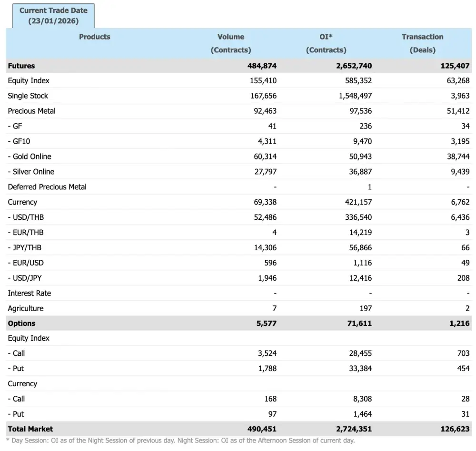Click the USD/THB currency pair row
The width and height of the screenshot is (476, 451).
click(x=27, y=217)
